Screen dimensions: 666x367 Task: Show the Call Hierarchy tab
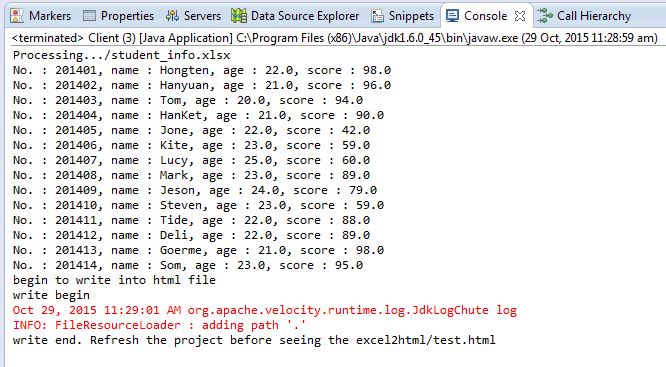coord(594,16)
